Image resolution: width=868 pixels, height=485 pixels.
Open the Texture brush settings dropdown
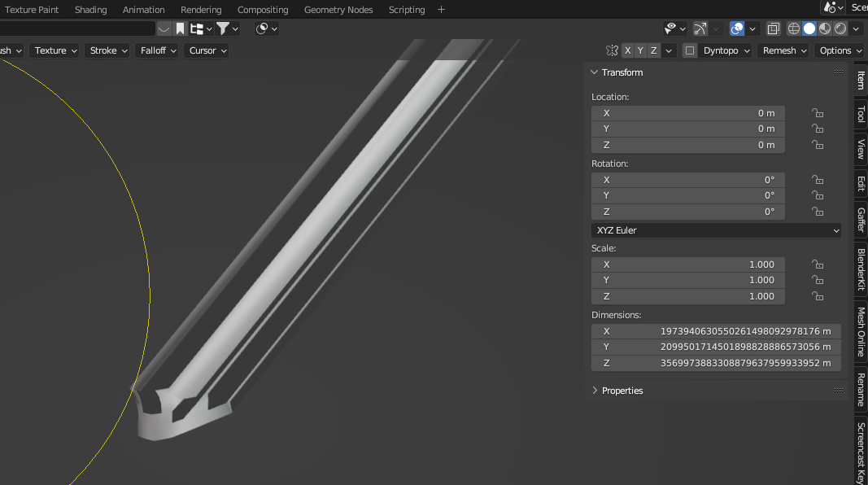[55, 50]
